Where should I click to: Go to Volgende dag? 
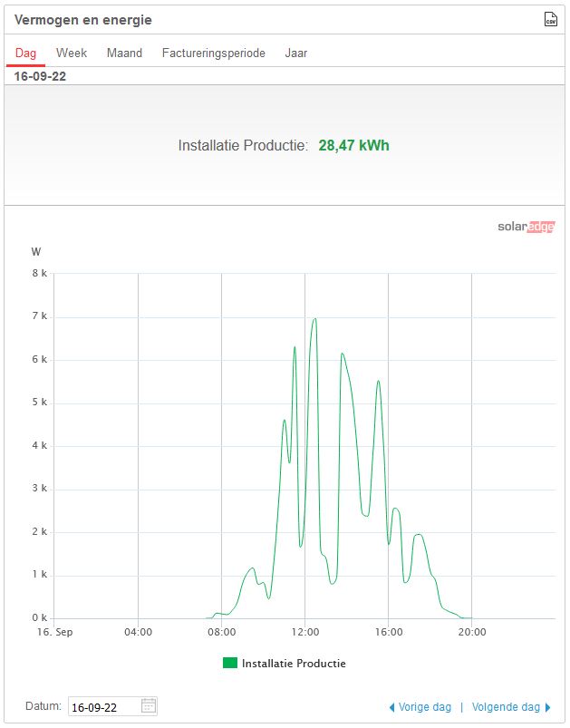tap(505, 707)
